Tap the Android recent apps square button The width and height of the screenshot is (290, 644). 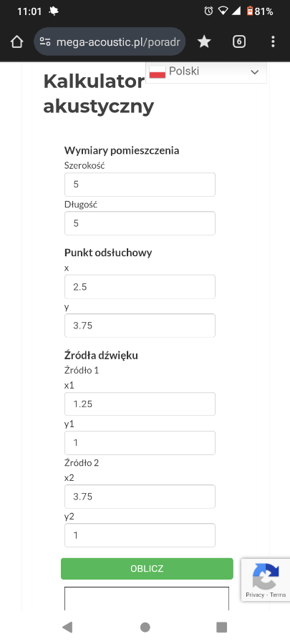[x=222, y=627]
